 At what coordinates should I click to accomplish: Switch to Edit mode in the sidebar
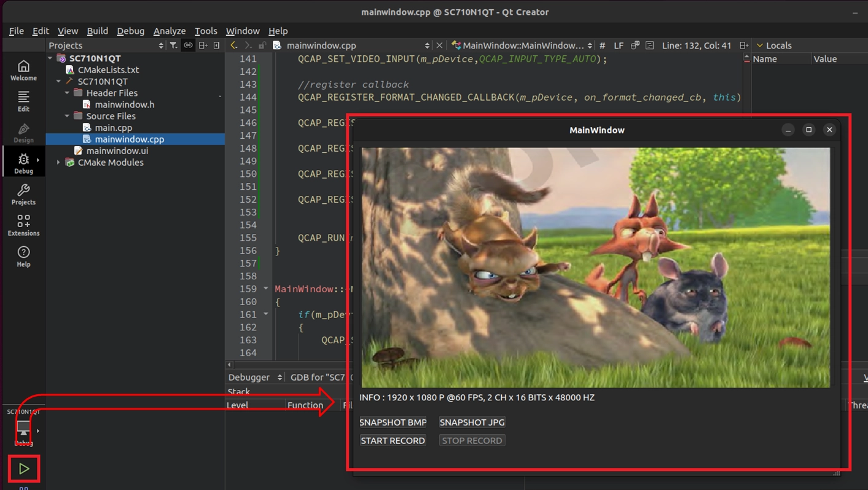point(23,101)
